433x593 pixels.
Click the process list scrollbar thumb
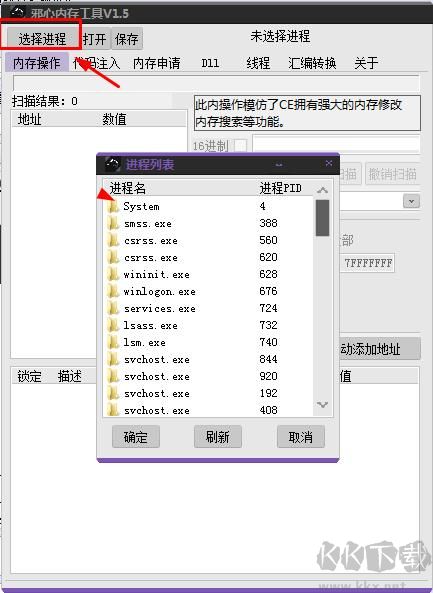tap(322, 218)
